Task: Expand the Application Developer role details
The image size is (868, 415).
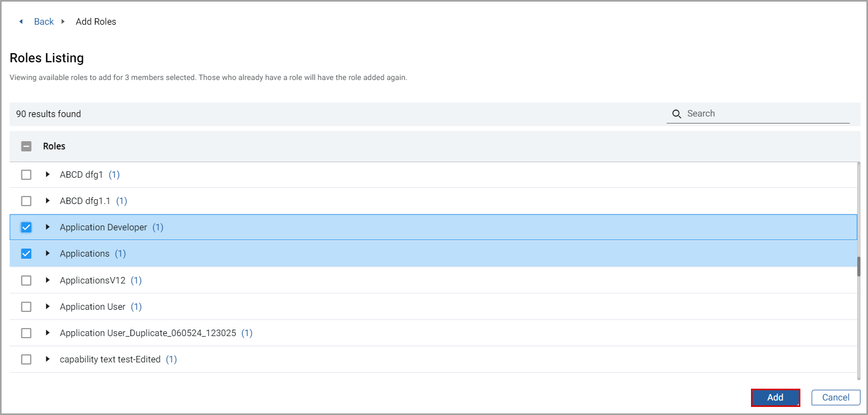Action: (48, 227)
